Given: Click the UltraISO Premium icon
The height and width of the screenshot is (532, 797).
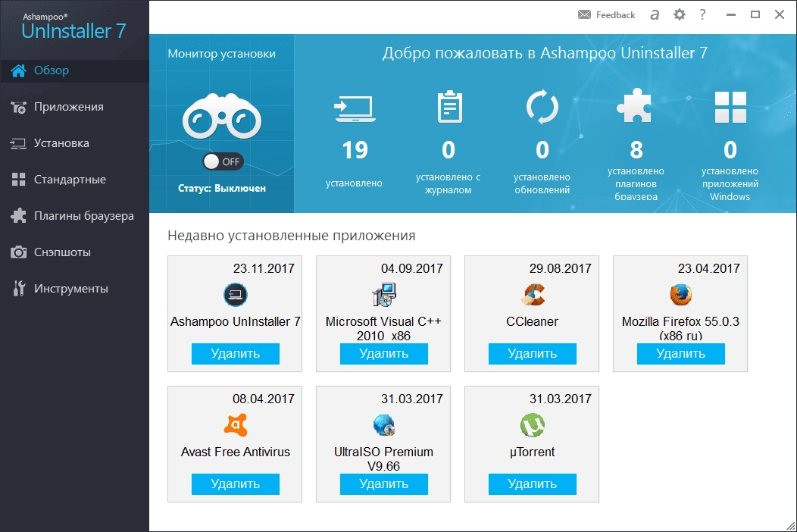Looking at the screenshot, I should click(x=384, y=425).
